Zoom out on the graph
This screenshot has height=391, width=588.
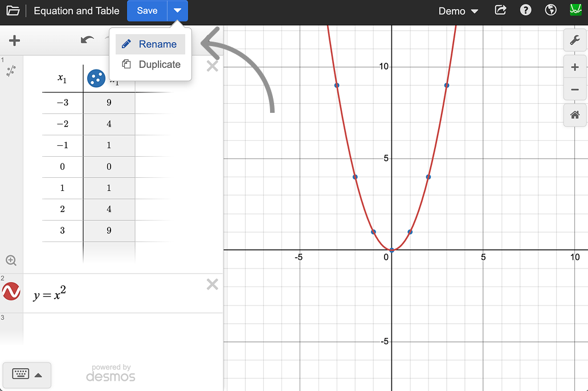tap(574, 89)
